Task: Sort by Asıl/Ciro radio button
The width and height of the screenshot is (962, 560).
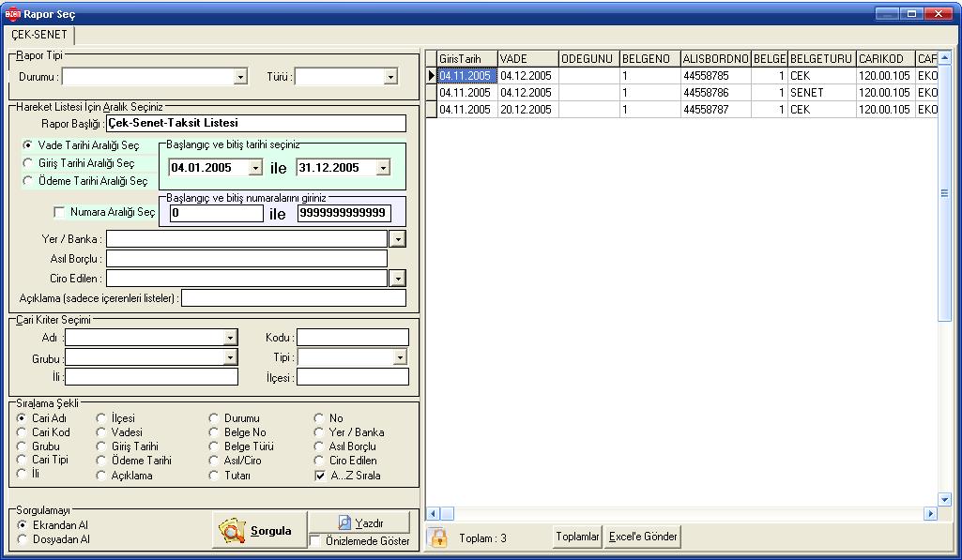Action: pyautogui.click(x=213, y=461)
